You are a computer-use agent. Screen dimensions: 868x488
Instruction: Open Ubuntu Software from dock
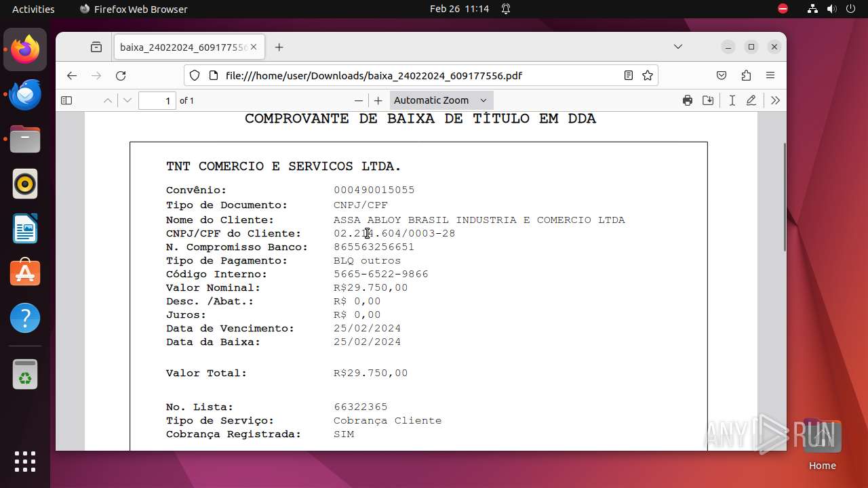pos(25,273)
